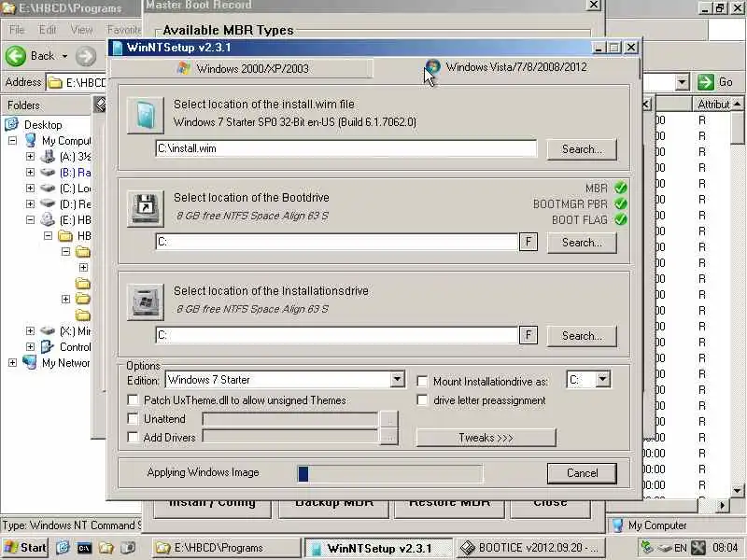The width and height of the screenshot is (747, 560).
Task: Click the install.wim path input field
Action: [x=345, y=148]
